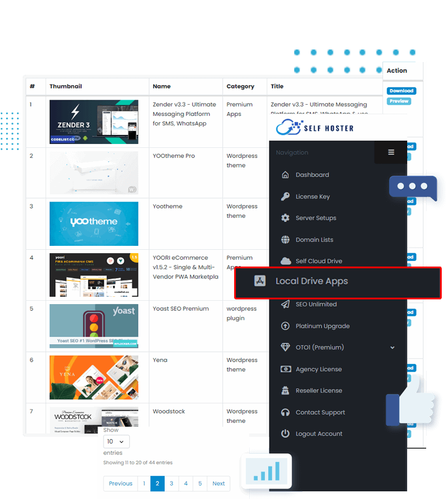Click the name 'Yena'
The height and width of the screenshot is (499, 448).
[x=160, y=360]
